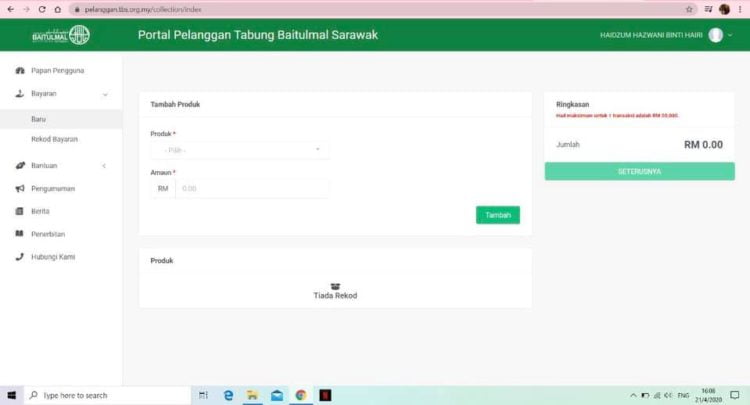
Task: Click the user name in the header
Action: (x=651, y=35)
